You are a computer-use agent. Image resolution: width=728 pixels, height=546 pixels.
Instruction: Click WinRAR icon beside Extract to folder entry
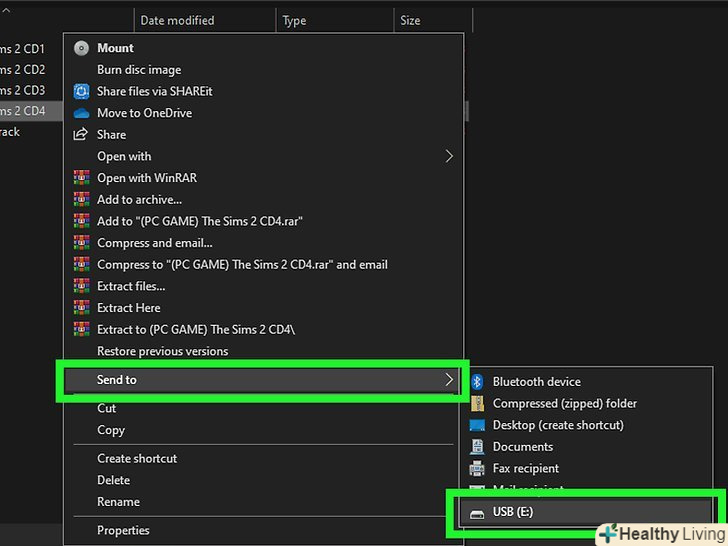(81, 330)
